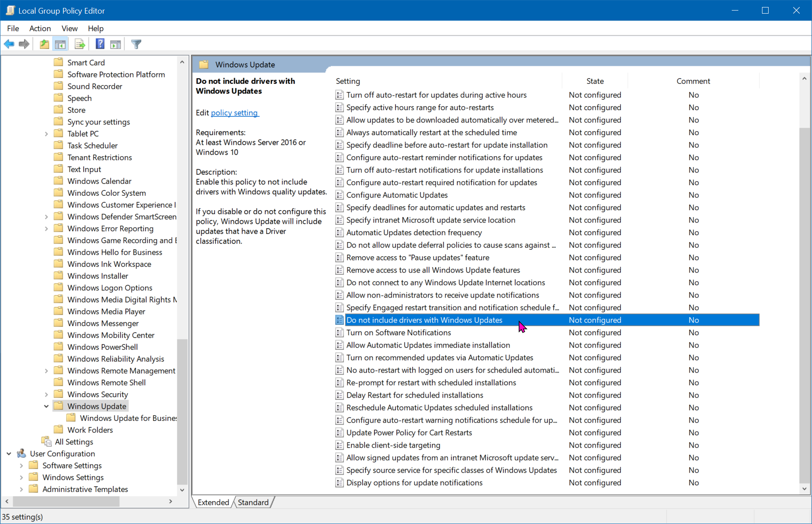
Task: Select the Task Scheduler tree item
Action: point(93,145)
